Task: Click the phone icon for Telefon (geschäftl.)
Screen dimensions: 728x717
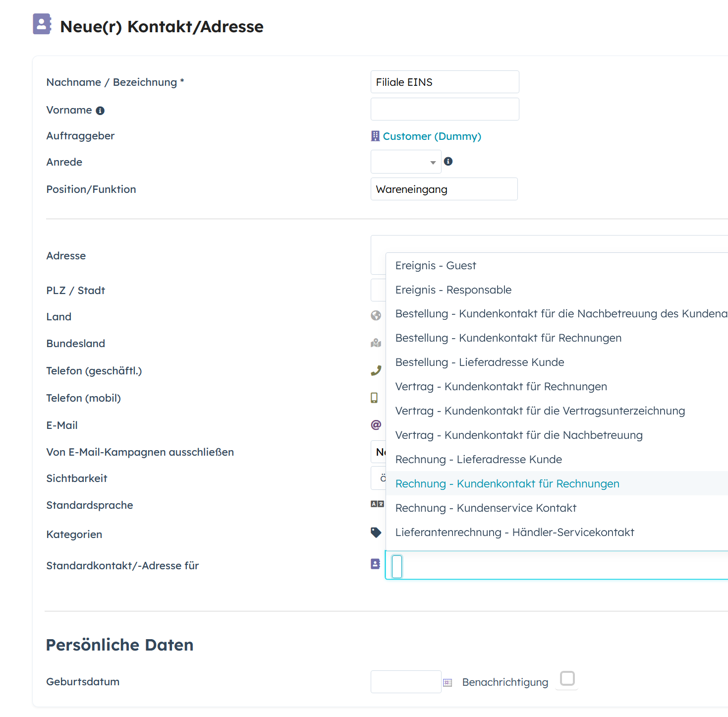Action: coord(376,370)
